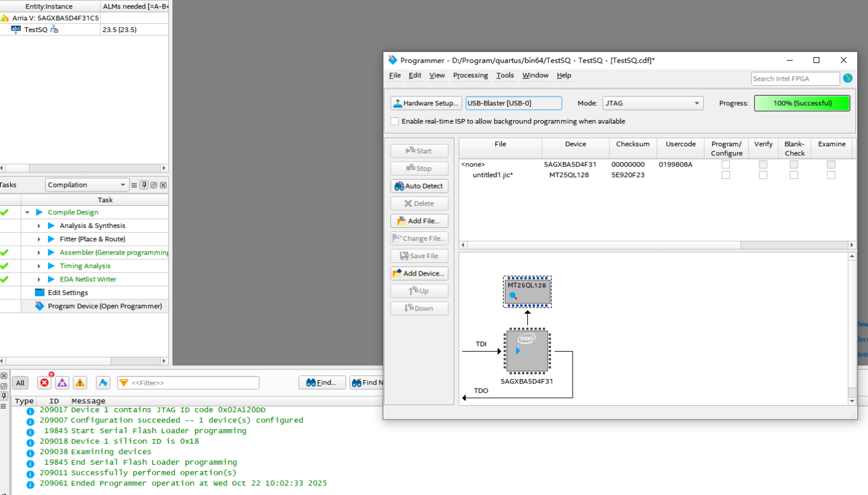Image resolution: width=868 pixels, height=495 pixels.
Task: Click the Auto Detect button
Action: pos(419,186)
